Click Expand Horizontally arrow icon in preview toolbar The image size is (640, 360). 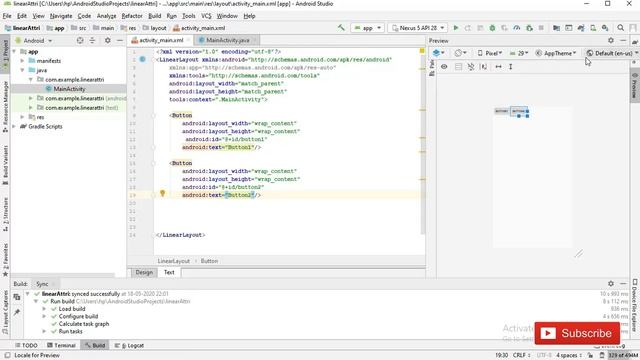(498, 67)
